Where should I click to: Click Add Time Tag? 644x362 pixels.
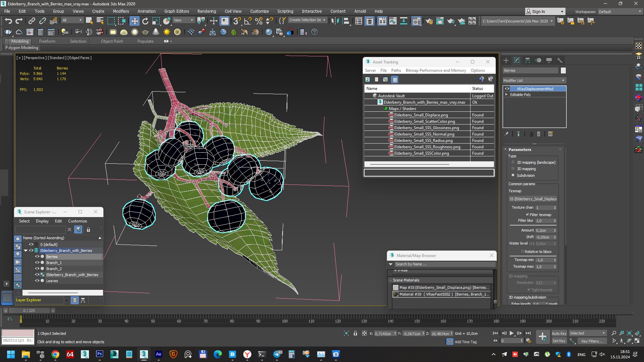[465, 342]
